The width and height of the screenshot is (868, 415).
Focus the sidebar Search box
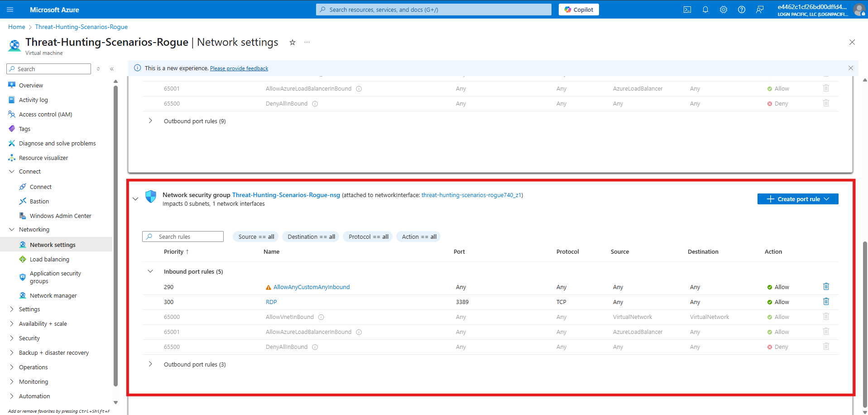click(x=49, y=69)
